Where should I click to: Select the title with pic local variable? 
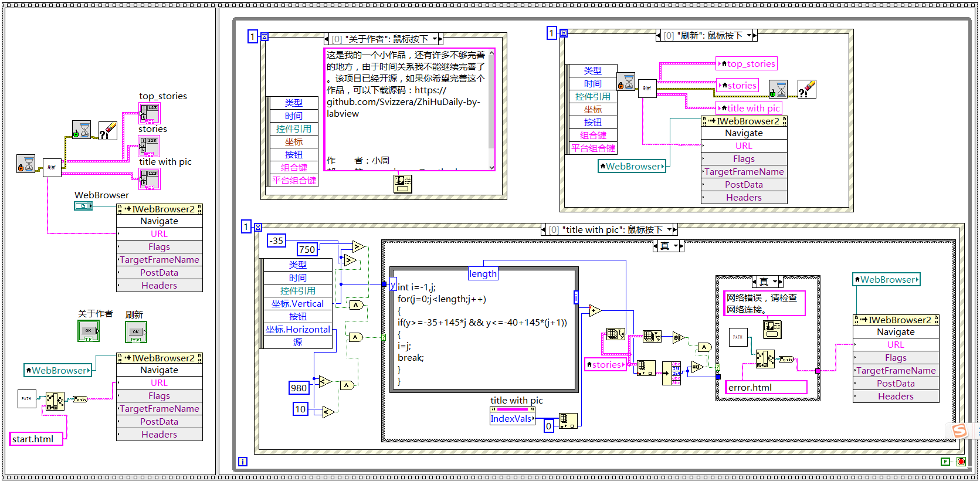(x=750, y=108)
